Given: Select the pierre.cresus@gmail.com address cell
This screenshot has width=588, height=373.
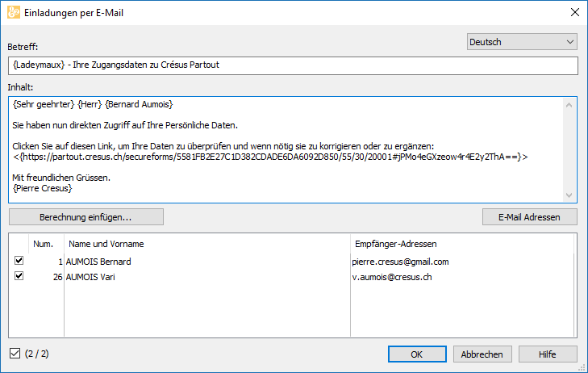Looking at the screenshot, I should coord(400,262).
